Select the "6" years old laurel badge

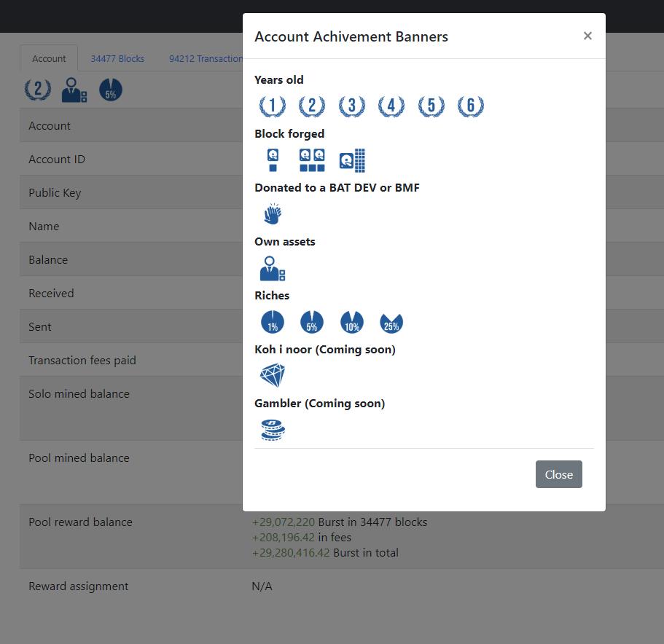(470, 106)
